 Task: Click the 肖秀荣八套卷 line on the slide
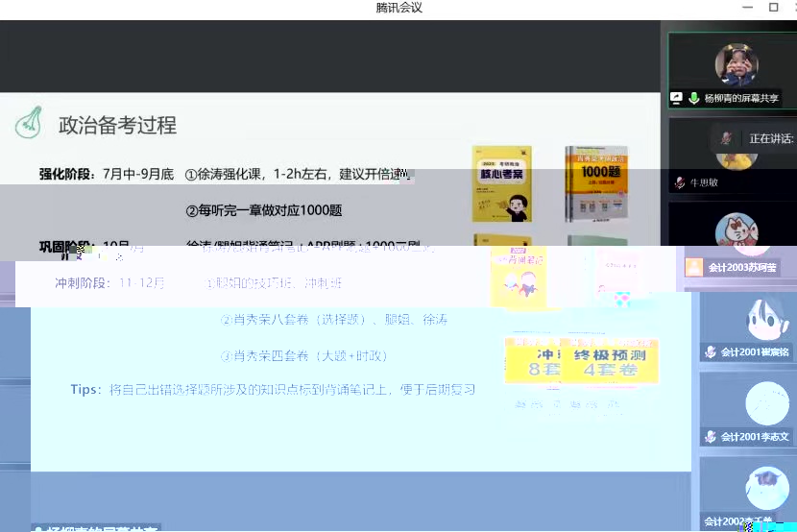point(334,320)
